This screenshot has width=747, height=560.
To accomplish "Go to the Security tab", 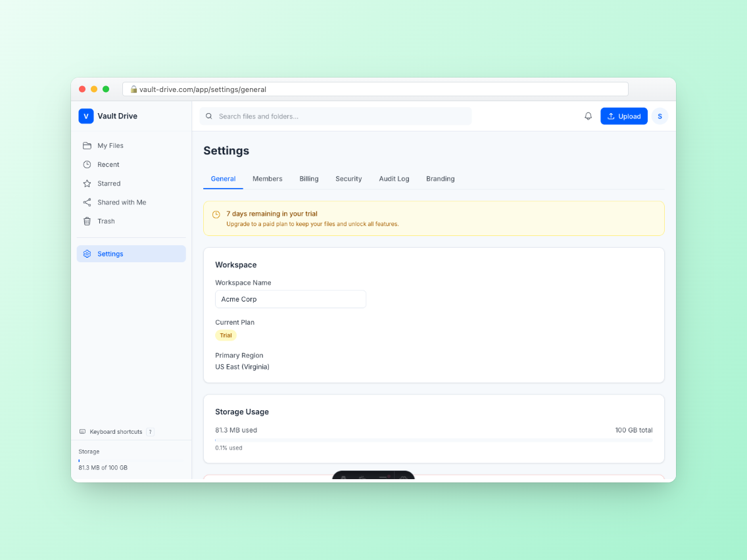I will tap(349, 179).
